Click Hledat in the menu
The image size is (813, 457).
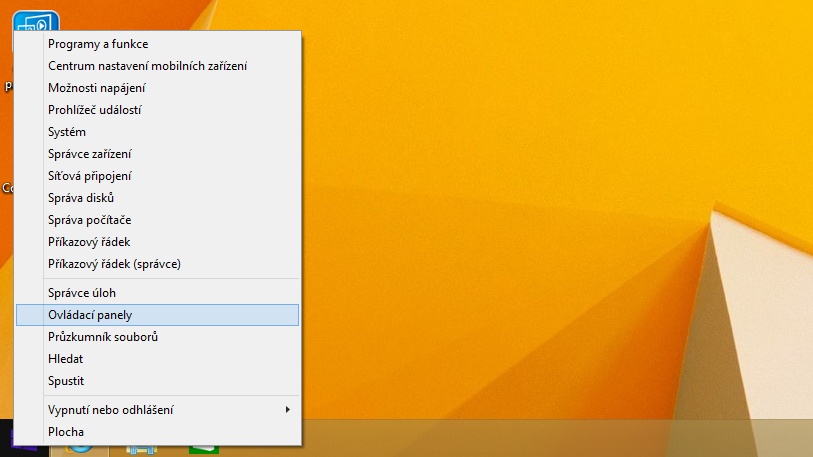point(66,359)
